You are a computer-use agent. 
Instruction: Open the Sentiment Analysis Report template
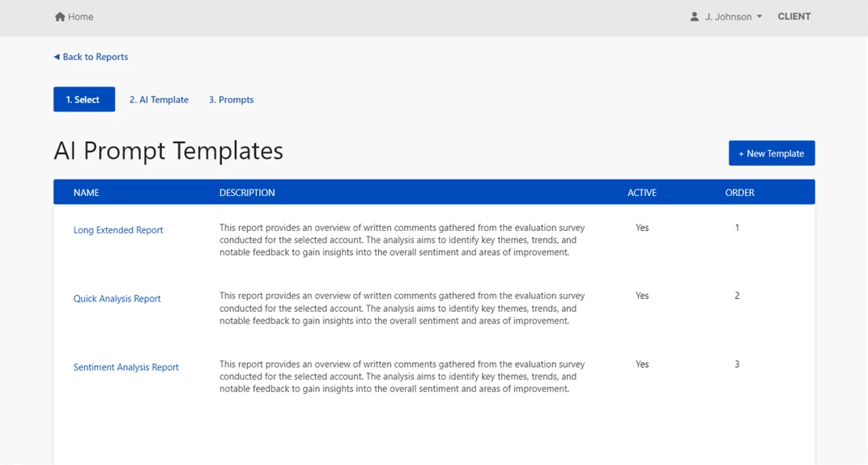coord(126,367)
